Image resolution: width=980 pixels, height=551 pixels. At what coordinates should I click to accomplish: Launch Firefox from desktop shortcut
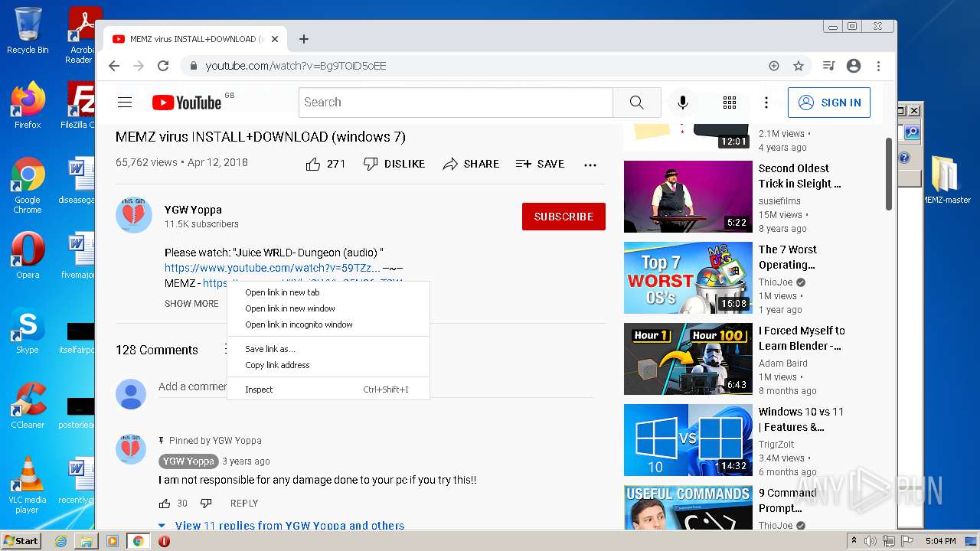pyautogui.click(x=28, y=106)
